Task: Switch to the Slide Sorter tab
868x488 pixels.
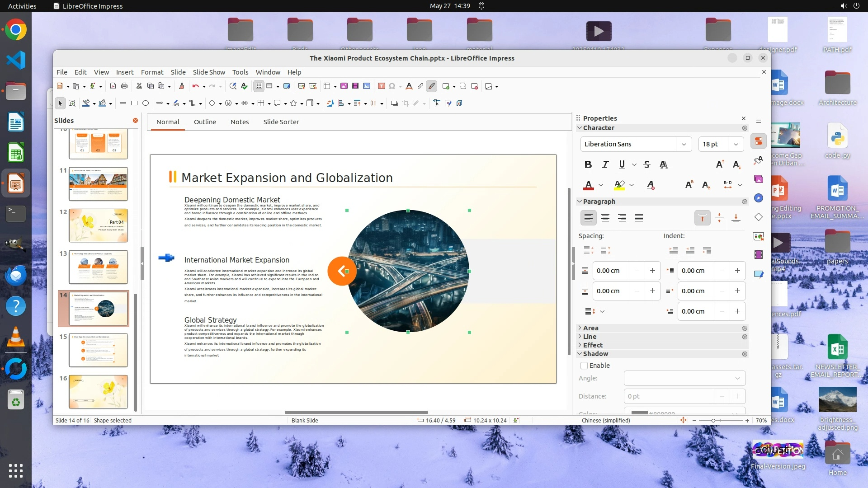Action: 281,122
